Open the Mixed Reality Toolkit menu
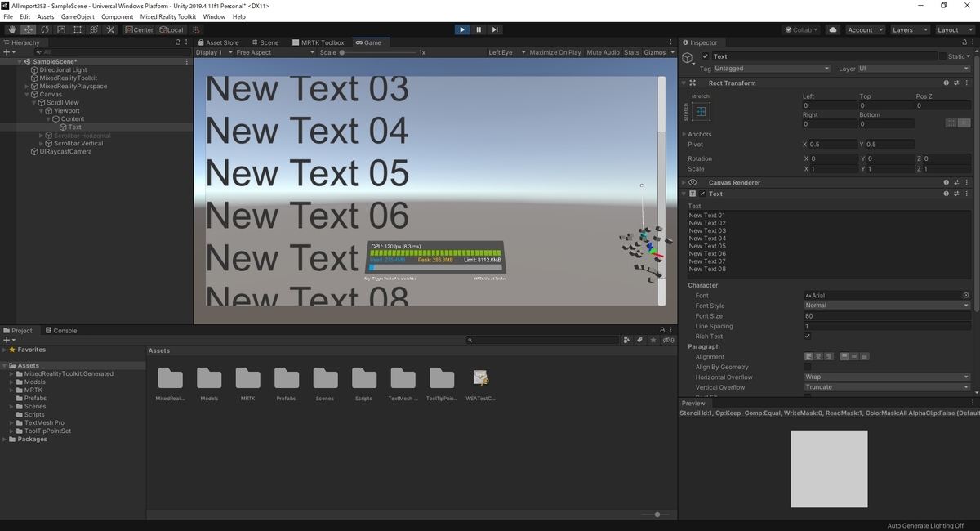The width and height of the screenshot is (980, 531). (x=167, y=16)
